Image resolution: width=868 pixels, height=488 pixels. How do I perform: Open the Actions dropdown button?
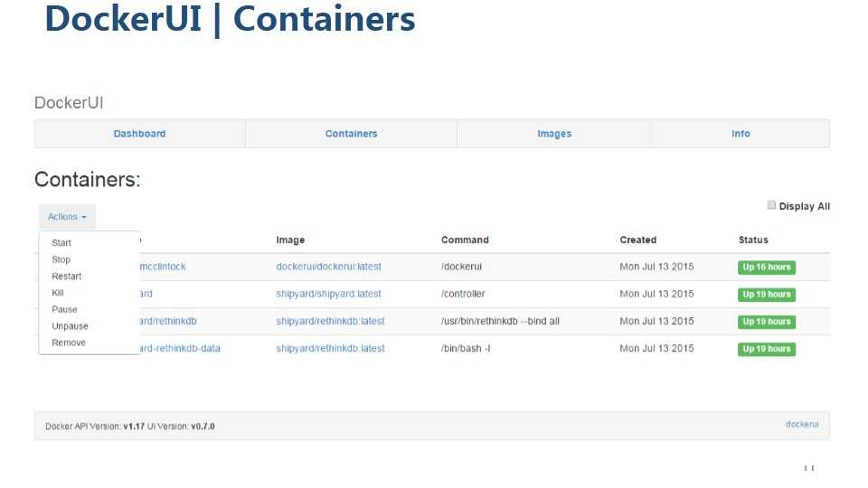67,217
